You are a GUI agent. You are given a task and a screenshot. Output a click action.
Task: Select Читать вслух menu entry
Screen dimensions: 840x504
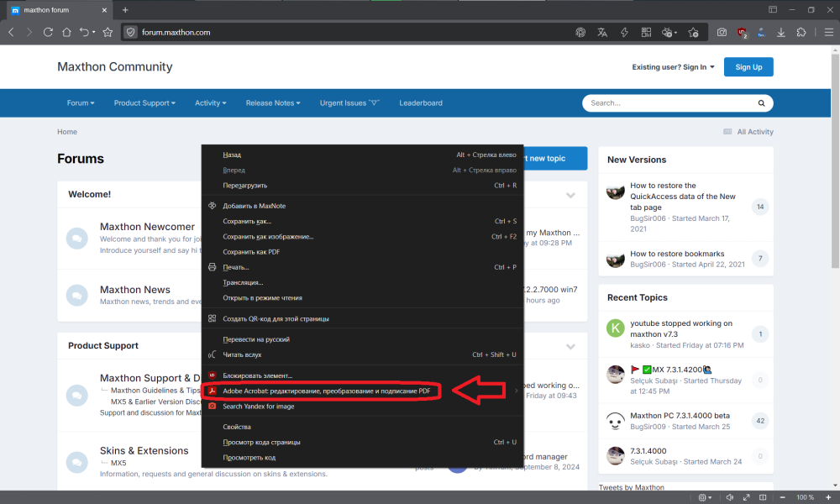[x=362, y=354]
